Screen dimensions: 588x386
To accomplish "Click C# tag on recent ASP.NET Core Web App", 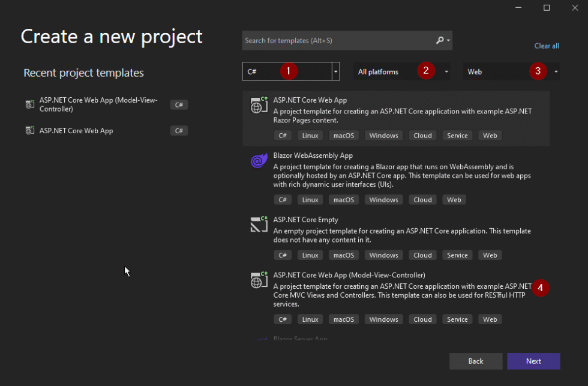I will [179, 130].
